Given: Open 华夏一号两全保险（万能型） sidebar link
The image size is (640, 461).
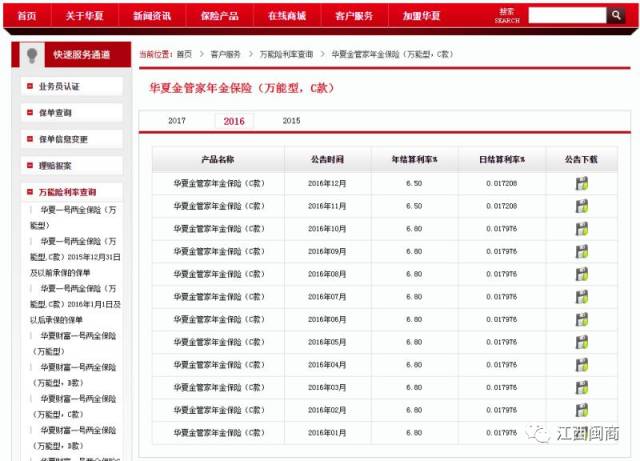Looking at the screenshot, I should pos(73,218).
